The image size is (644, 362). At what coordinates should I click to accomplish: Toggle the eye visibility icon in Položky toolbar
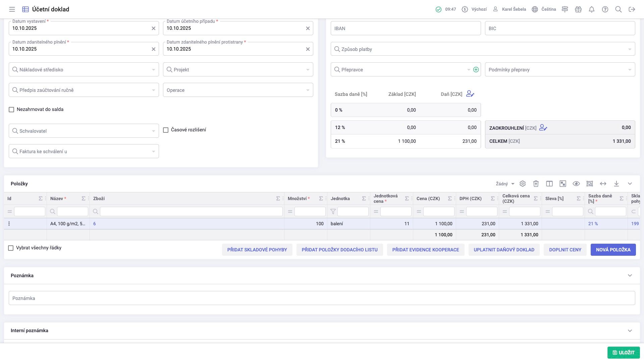click(x=576, y=184)
